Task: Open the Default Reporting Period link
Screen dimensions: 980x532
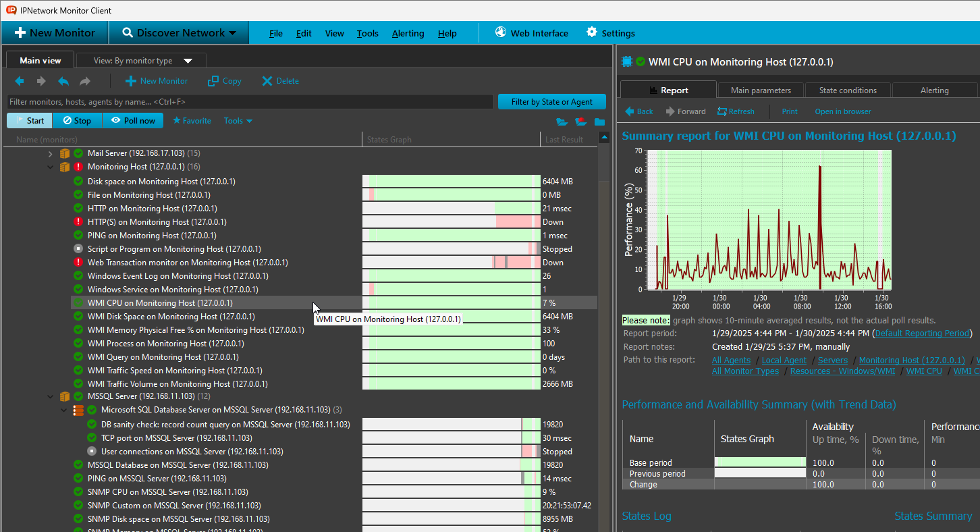Action: pyautogui.click(x=922, y=333)
